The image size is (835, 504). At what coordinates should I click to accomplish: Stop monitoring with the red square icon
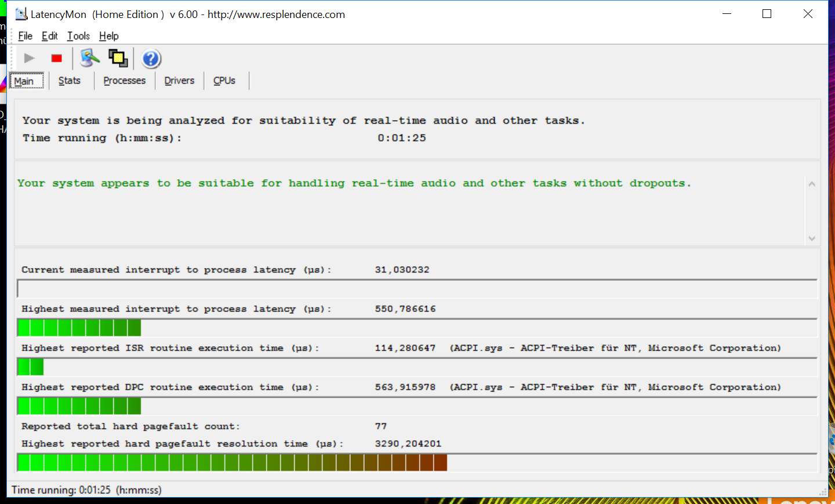coord(57,58)
